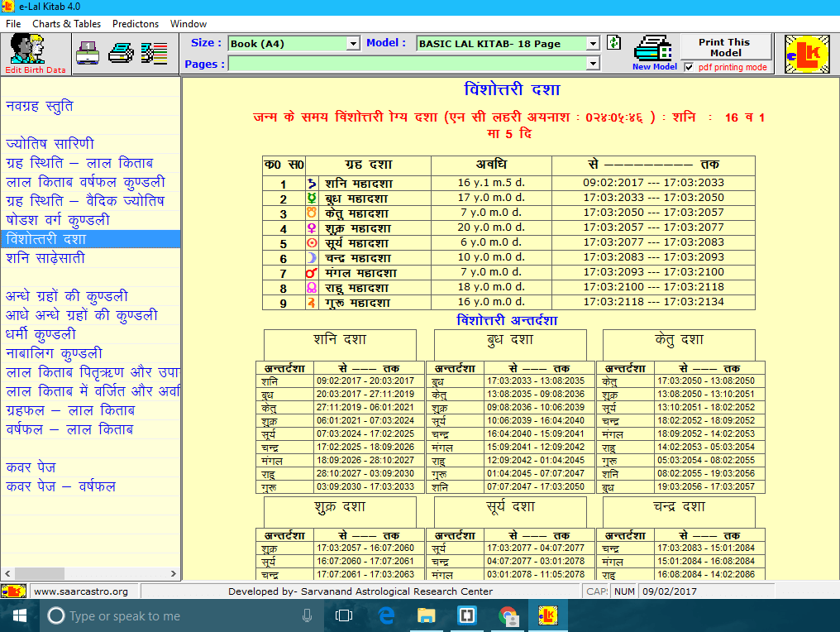This screenshot has width=840, height=632.
Task: Expand the Pages dropdown
Action: click(x=593, y=64)
